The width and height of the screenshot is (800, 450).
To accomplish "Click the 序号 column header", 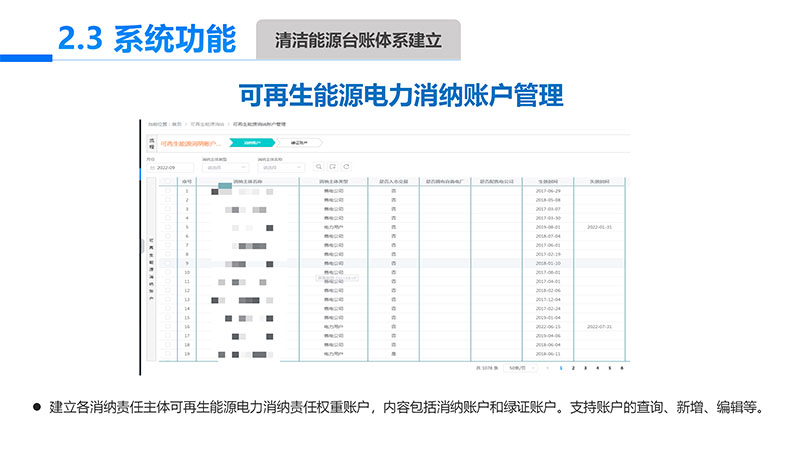I will click(x=187, y=182).
